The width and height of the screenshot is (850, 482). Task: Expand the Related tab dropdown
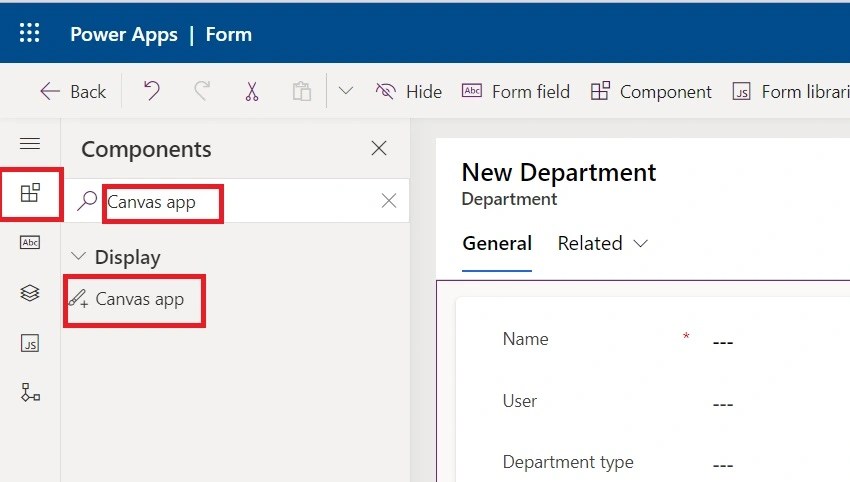603,243
